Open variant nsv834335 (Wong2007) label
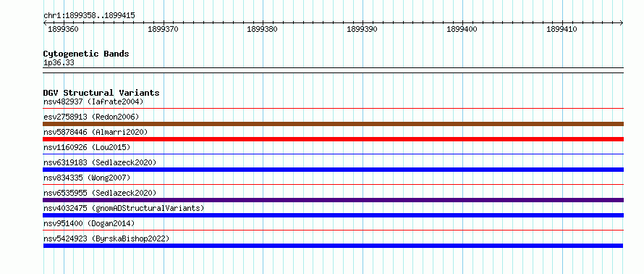The image size is (644, 274). [x=87, y=178]
